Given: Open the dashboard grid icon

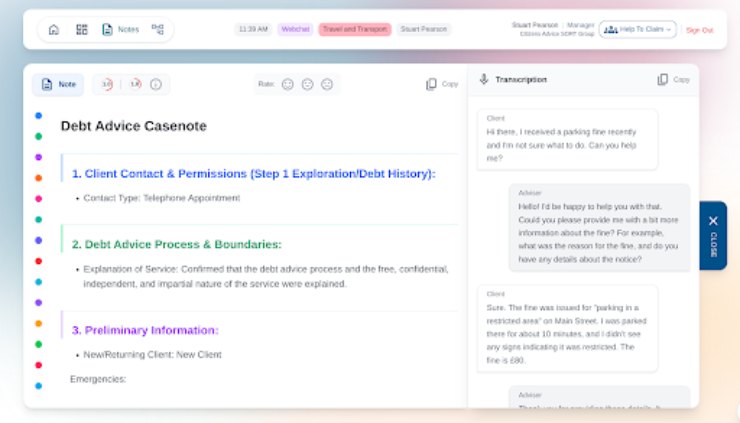Looking at the screenshot, I should pos(82,30).
